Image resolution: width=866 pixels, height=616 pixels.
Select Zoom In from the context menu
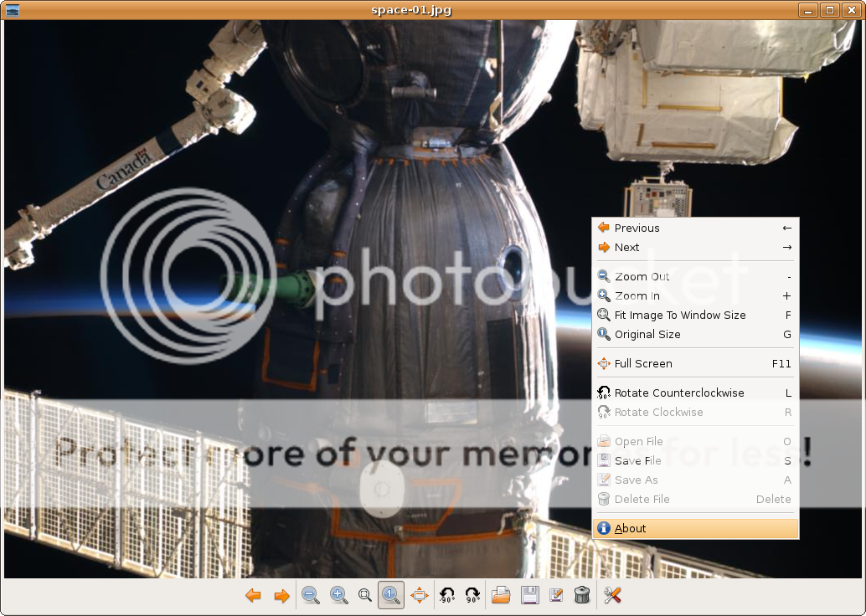tap(695, 295)
